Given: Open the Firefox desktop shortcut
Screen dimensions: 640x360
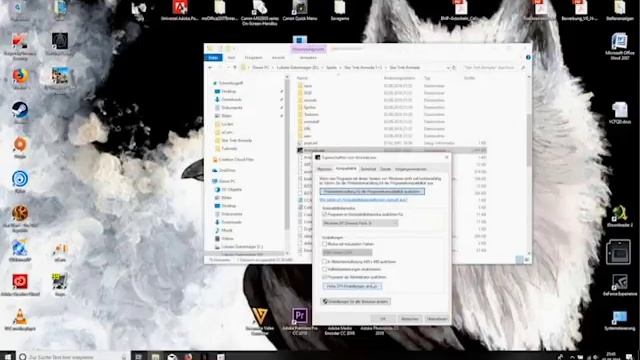Looking at the screenshot, I should coord(20,78).
